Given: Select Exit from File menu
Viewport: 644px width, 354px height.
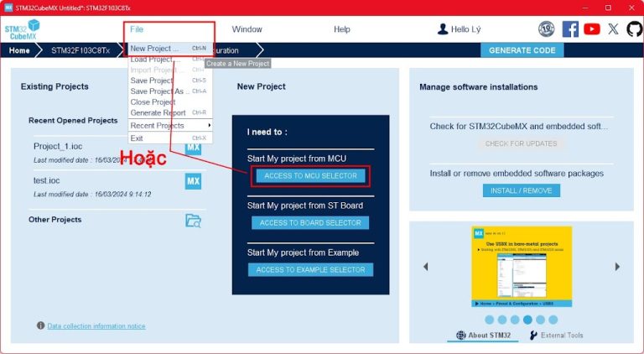Looking at the screenshot, I should coord(170,138).
